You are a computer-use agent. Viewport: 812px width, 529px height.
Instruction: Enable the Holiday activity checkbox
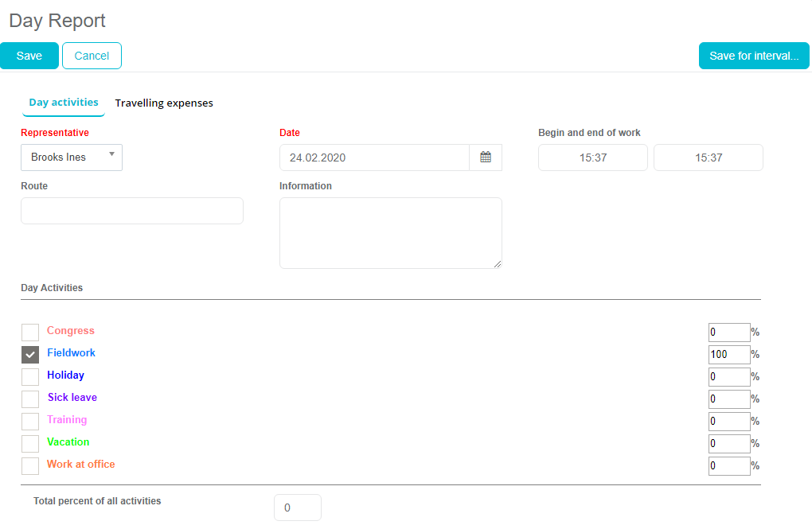[x=30, y=377]
